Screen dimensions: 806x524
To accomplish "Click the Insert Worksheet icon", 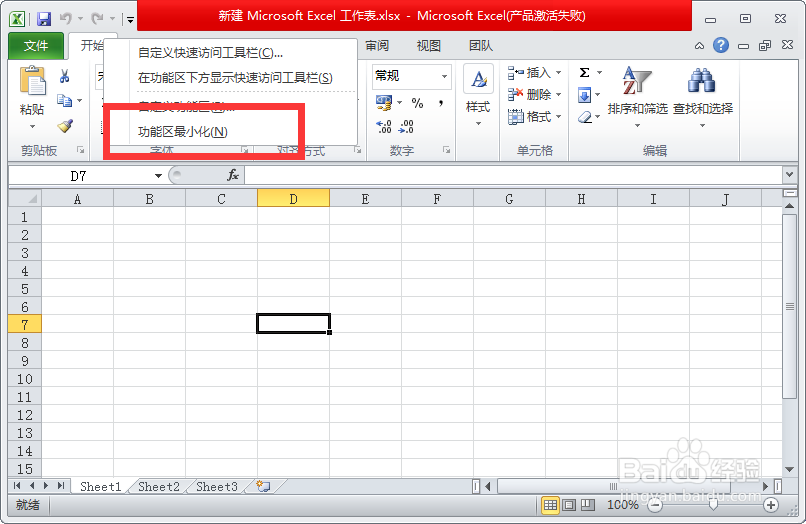I will pyautogui.click(x=263, y=486).
